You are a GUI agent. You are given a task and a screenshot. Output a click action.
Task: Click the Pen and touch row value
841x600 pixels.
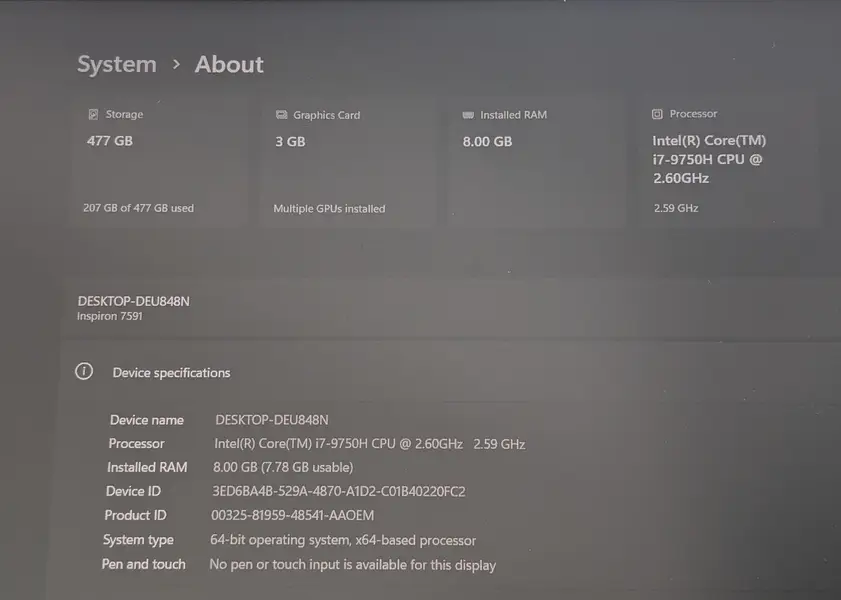(352, 565)
